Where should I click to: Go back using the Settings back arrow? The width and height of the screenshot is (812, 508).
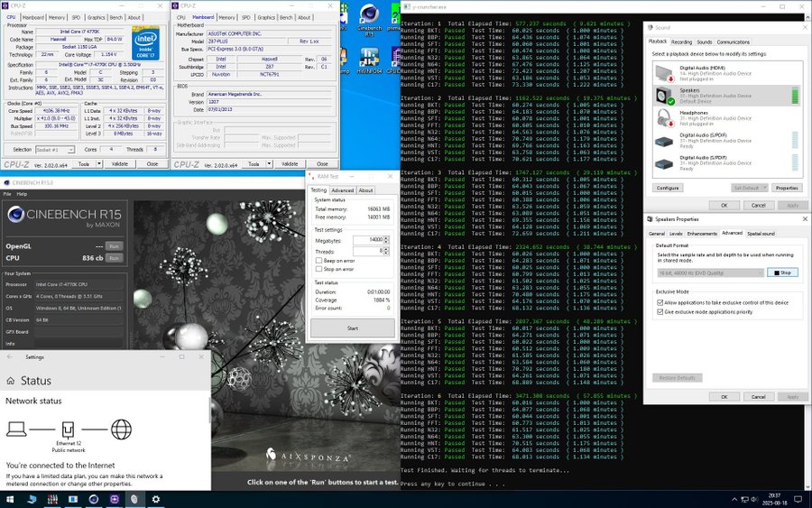tap(10, 356)
